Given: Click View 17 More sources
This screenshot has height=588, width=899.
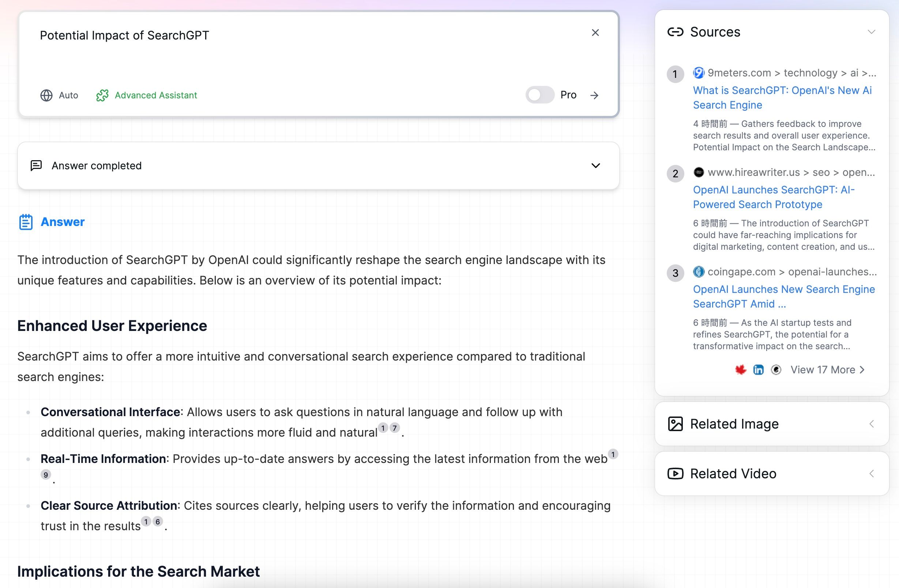Looking at the screenshot, I should tap(827, 370).
